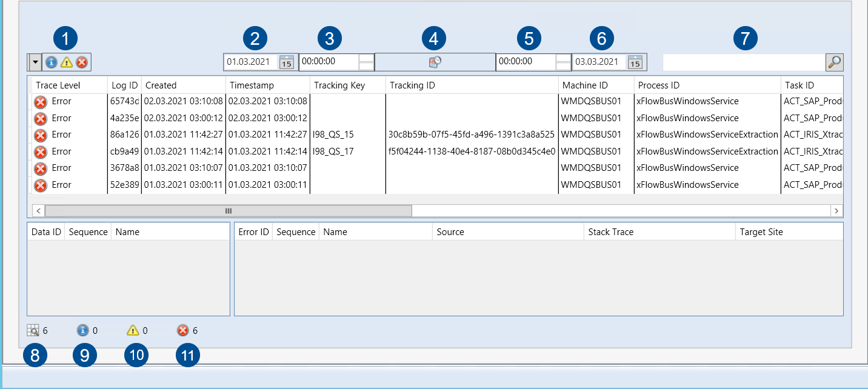The height and width of the screenshot is (389, 868).
Task: Sort by the Trace Level column header
Action: point(58,85)
